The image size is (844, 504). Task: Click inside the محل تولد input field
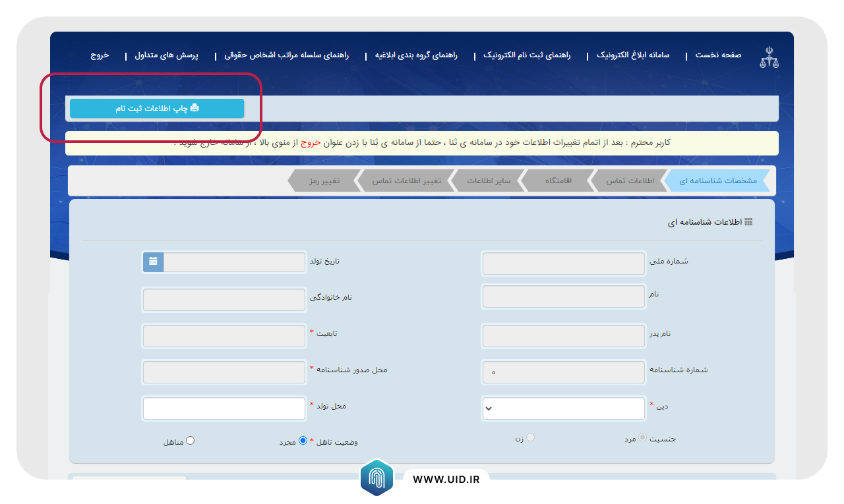pyautogui.click(x=224, y=408)
